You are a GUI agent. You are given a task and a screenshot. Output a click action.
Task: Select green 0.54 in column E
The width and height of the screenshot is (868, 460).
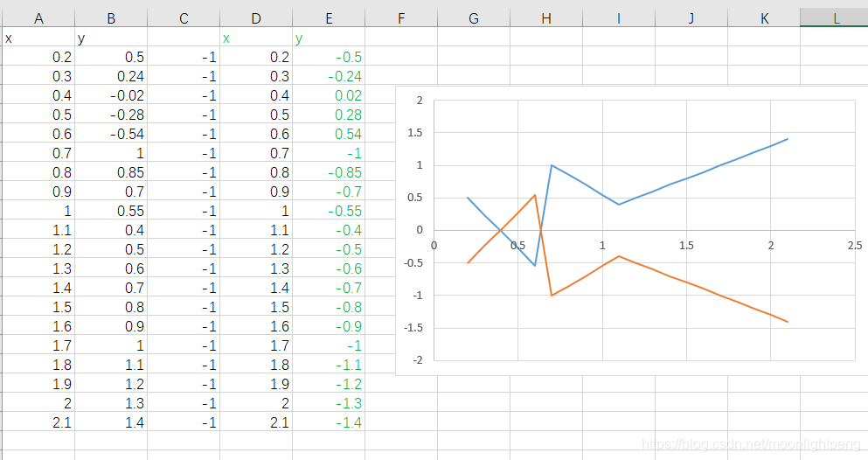pos(329,134)
